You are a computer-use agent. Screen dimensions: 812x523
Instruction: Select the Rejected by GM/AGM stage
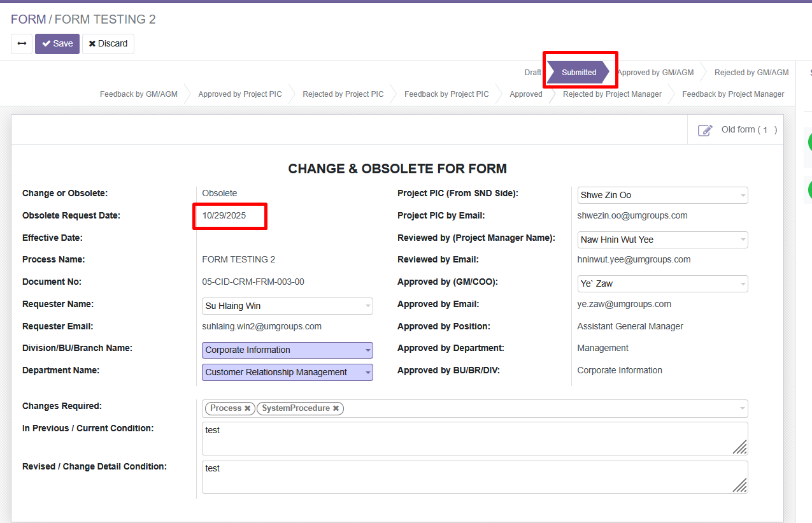pos(751,73)
